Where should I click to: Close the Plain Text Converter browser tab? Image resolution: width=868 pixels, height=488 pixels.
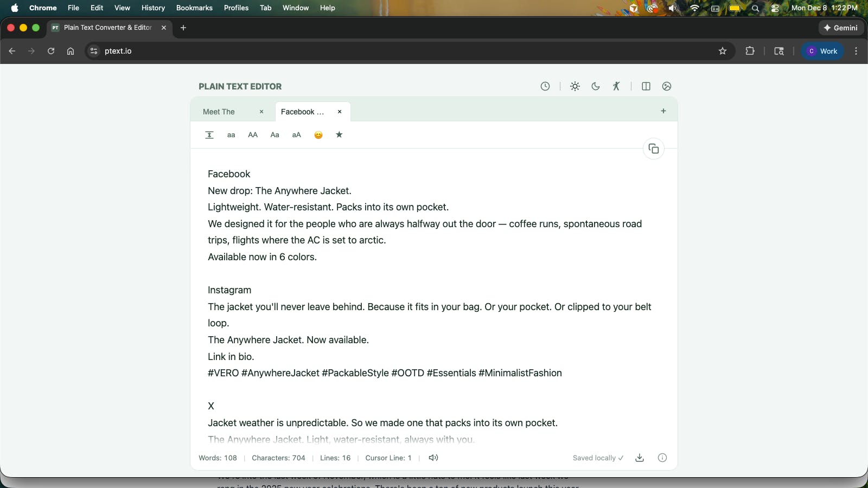click(164, 28)
